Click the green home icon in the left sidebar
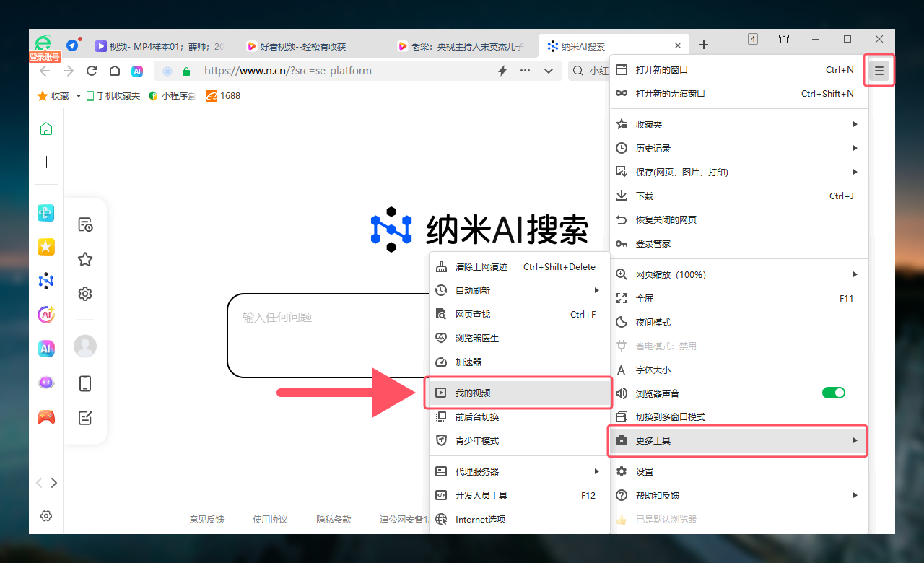This screenshot has width=924, height=563. pyautogui.click(x=46, y=129)
